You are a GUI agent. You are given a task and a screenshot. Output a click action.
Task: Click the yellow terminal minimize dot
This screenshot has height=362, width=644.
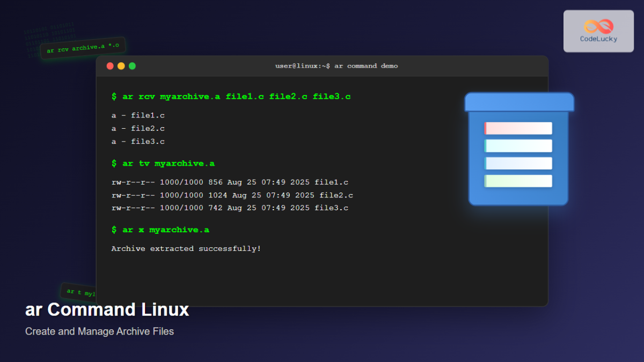pyautogui.click(x=121, y=65)
